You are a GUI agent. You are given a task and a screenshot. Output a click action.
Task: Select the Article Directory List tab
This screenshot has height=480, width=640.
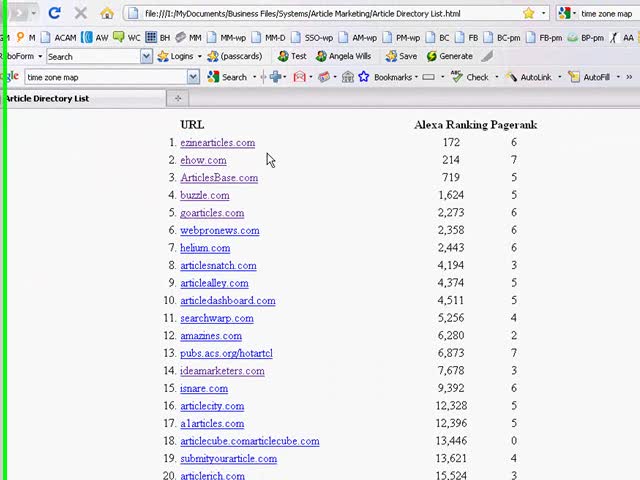[84, 98]
